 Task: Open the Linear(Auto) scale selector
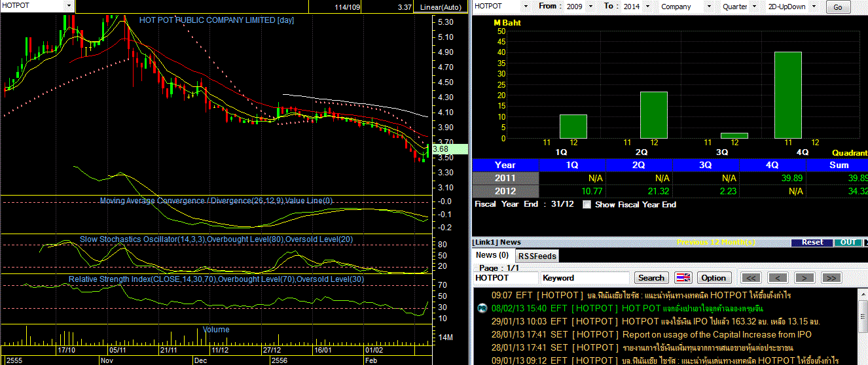[441, 7]
